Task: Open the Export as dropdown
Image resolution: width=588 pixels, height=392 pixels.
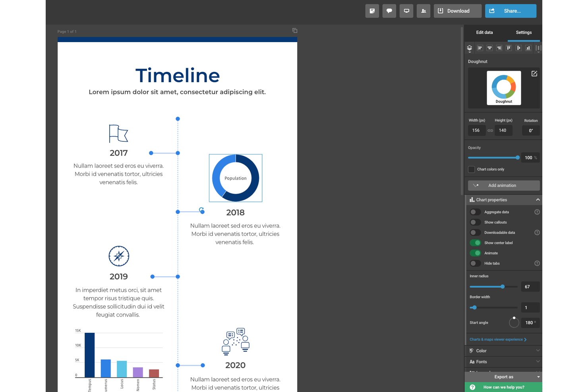Action: coord(503,377)
